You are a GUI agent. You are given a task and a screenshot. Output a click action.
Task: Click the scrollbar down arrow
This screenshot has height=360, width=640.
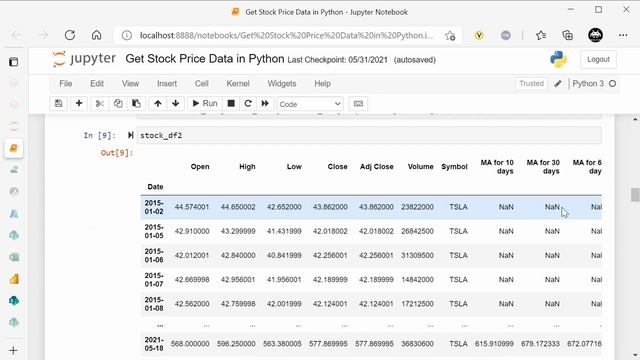pyautogui.click(x=635, y=355)
